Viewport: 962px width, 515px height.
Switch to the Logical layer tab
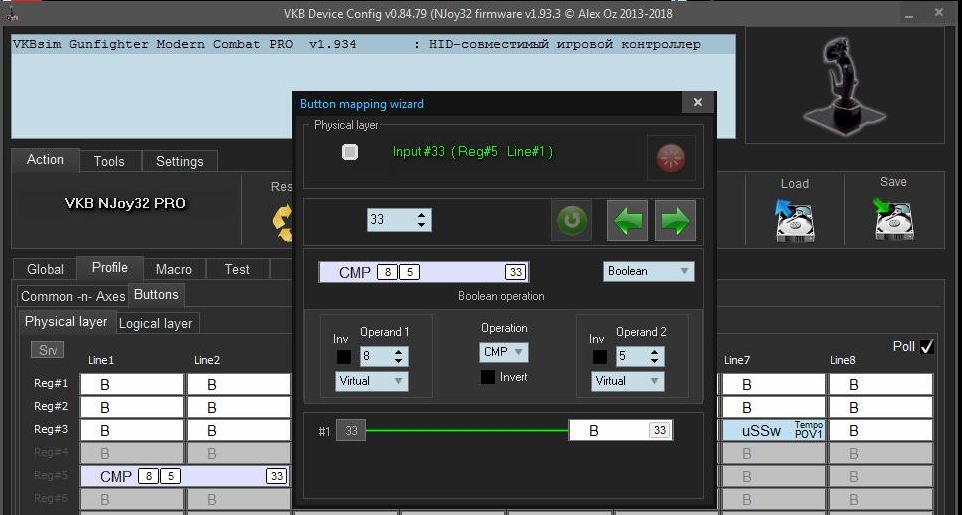coord(155,323)
